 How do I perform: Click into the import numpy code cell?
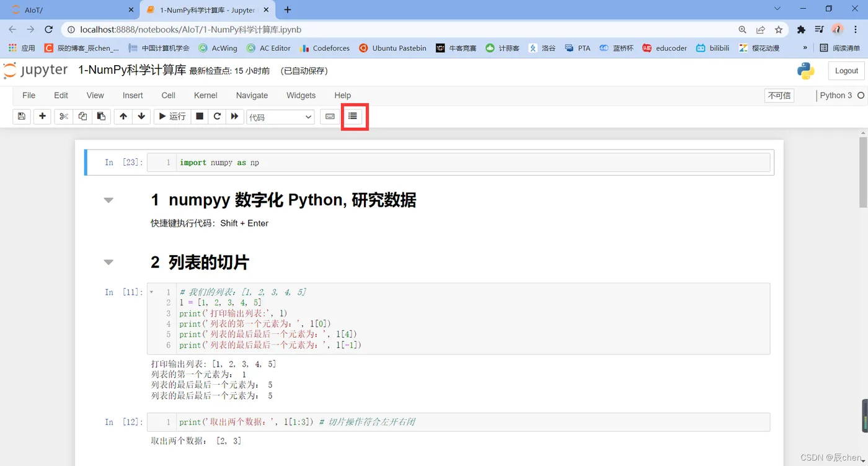point(474,163)
